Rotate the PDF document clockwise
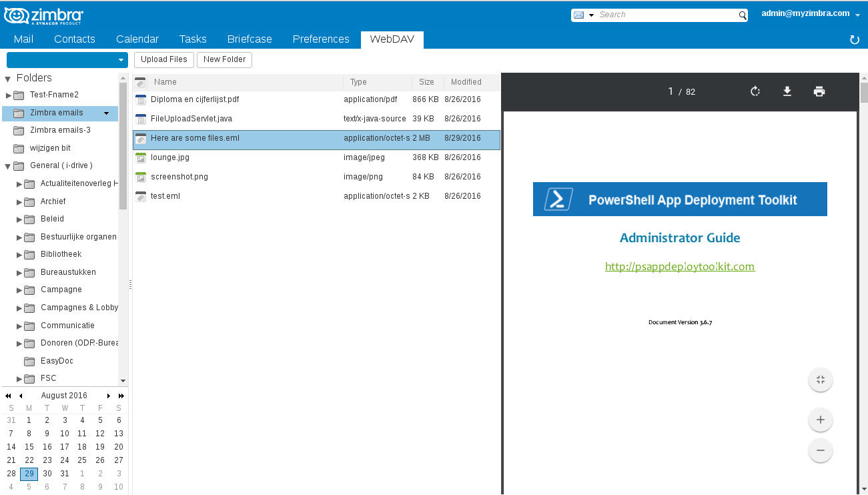Screen dimensions: 868x495 [x=755, y=91]
